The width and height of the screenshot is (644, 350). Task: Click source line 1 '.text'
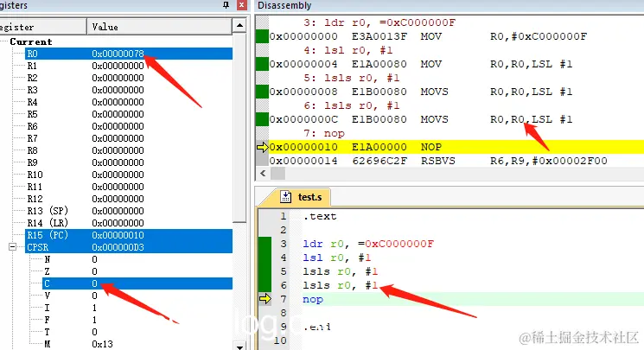320,216
